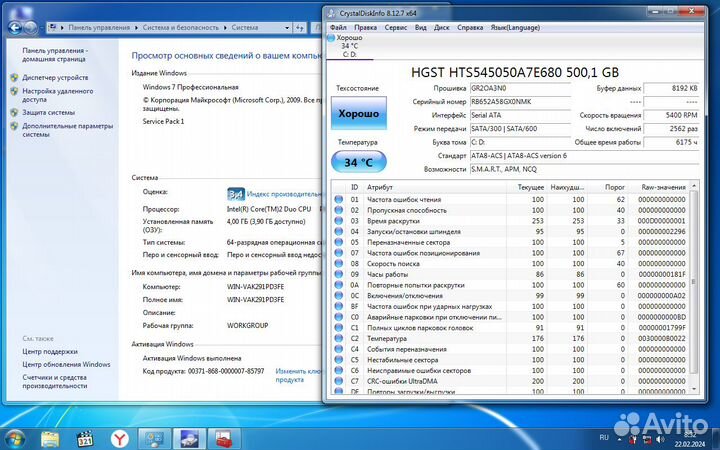Open the Вид menu
720x450 pixels.
[x=421, y=28]
